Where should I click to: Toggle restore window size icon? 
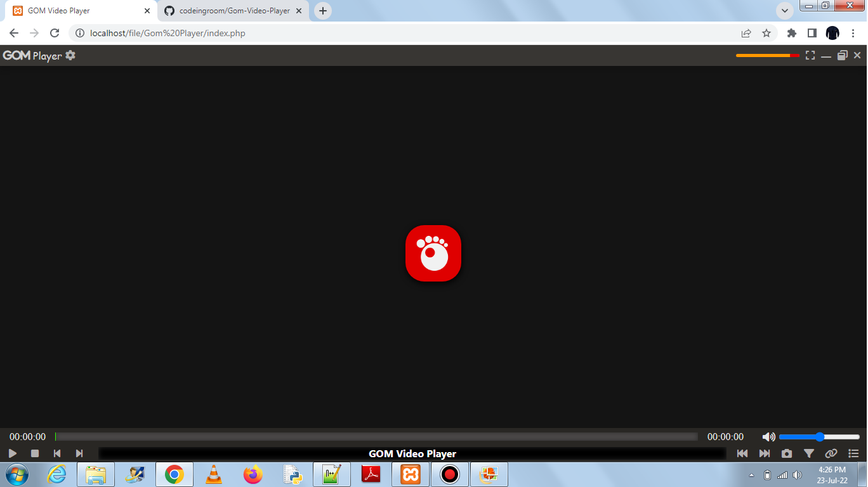pos(843,55)
